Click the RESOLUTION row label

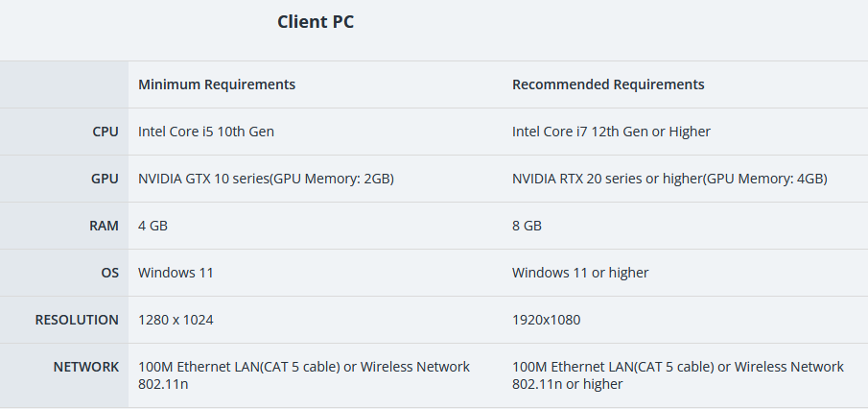tap(77, 320)
